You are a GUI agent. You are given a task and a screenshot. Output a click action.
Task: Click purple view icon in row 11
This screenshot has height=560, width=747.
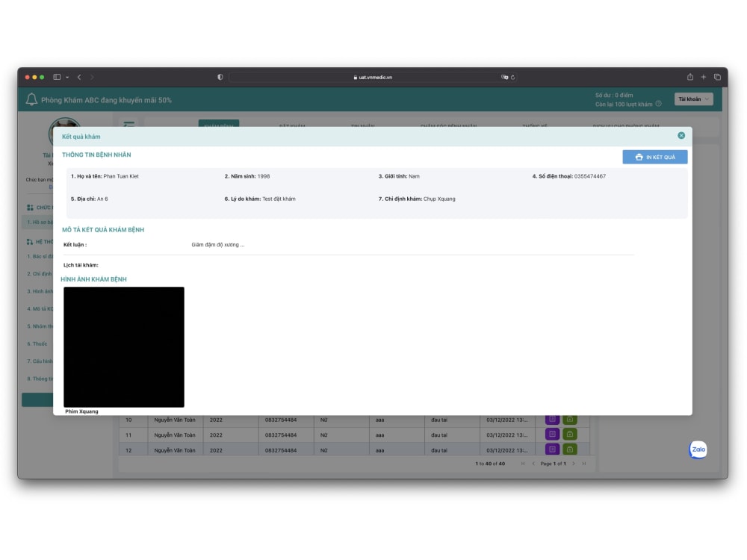point(552,434)
